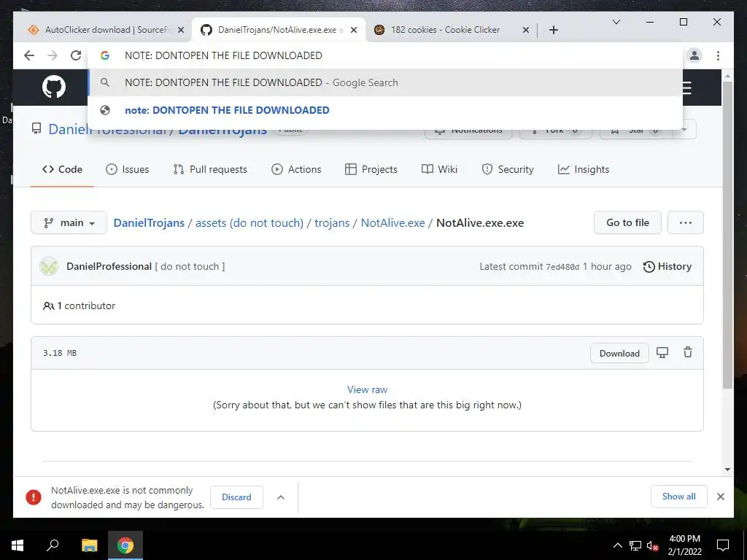This screenshot has width=747, height=560.
Task: Close the Cookie Clicker tab
Action: [525, 30]
